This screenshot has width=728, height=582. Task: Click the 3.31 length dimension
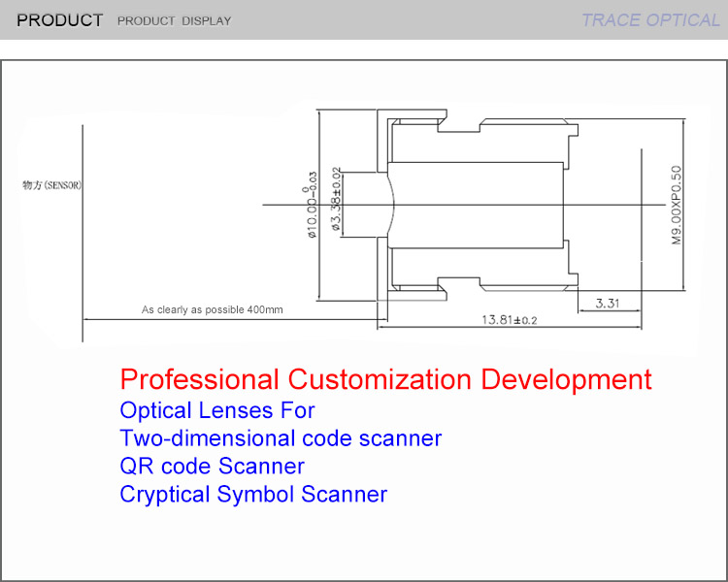pyautogui.click(x=608, y=304)
